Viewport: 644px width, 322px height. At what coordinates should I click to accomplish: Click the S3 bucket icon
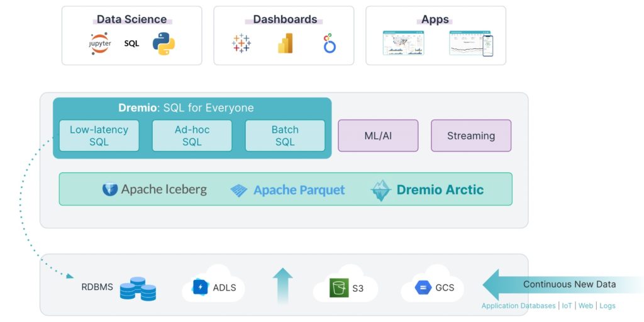tap(339, 288)
